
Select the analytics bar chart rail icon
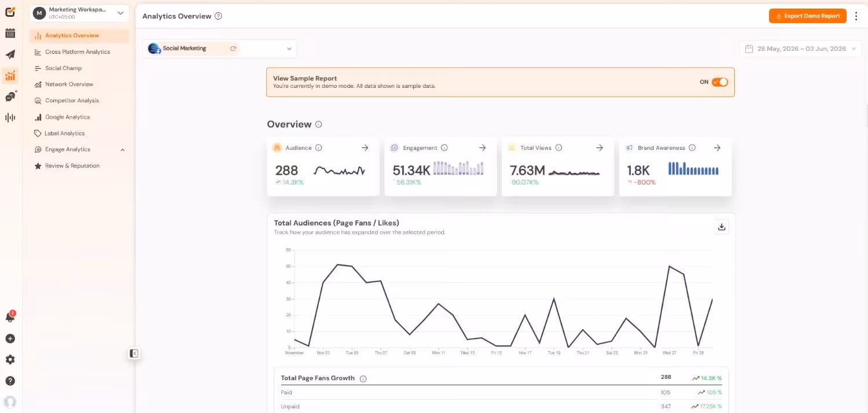pos(10,75)
